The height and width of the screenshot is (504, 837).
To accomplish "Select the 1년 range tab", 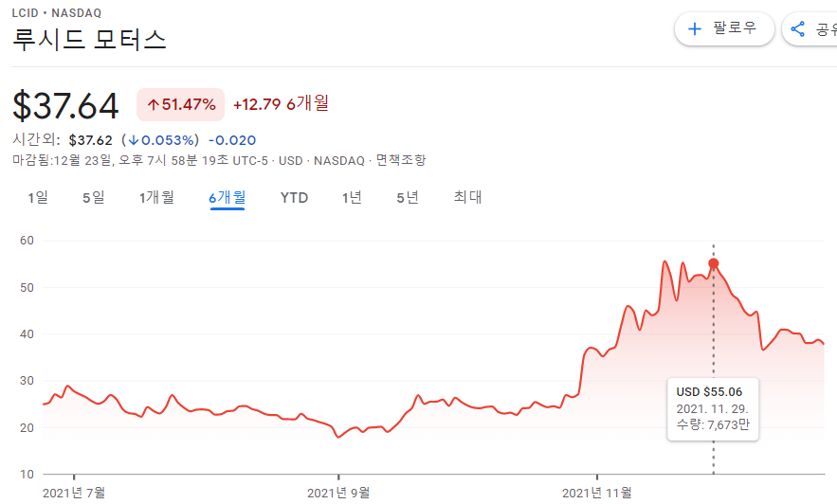I will tap(352, 198).
